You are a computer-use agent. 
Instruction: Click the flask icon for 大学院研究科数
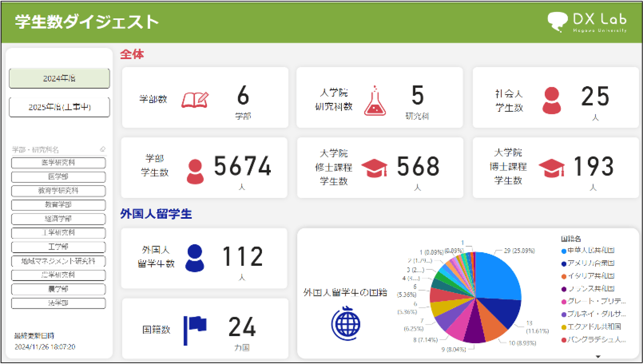click(375, 101)
